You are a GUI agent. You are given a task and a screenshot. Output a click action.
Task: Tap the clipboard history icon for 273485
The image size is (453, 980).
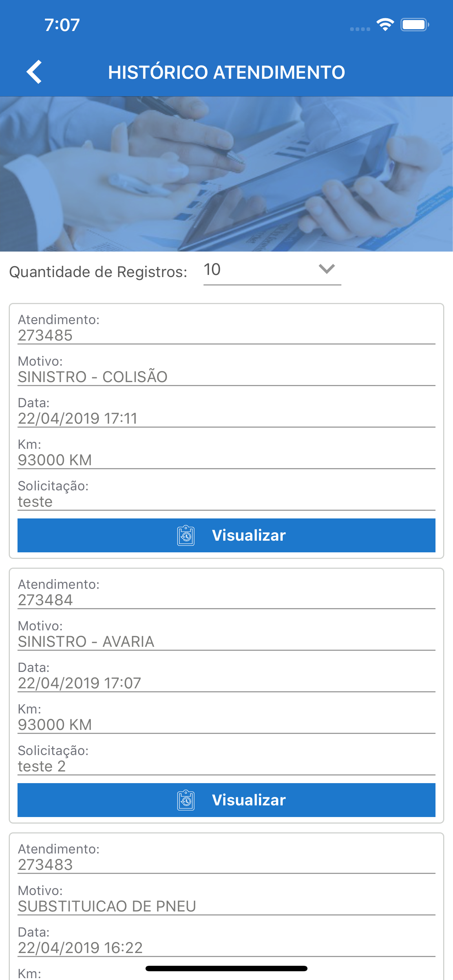pyautogui.click(x=186, y=535)
